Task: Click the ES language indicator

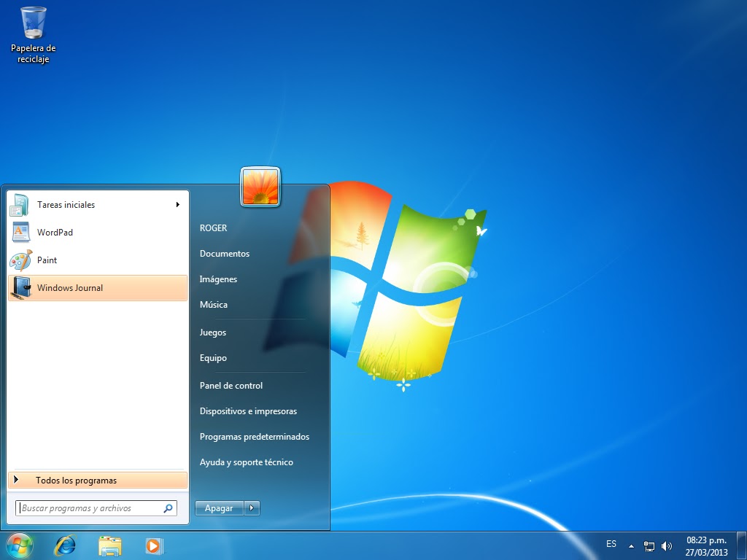Action: 611,544
